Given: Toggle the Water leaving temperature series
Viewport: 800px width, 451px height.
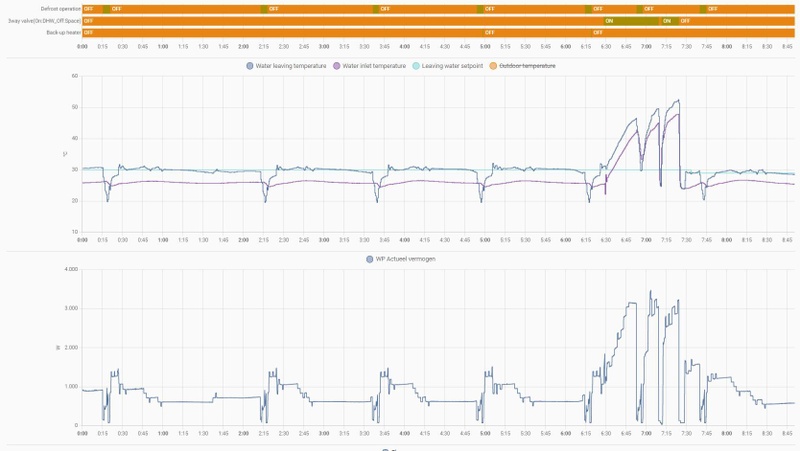Looking at the screenshot, I should (x=286, y=66).
